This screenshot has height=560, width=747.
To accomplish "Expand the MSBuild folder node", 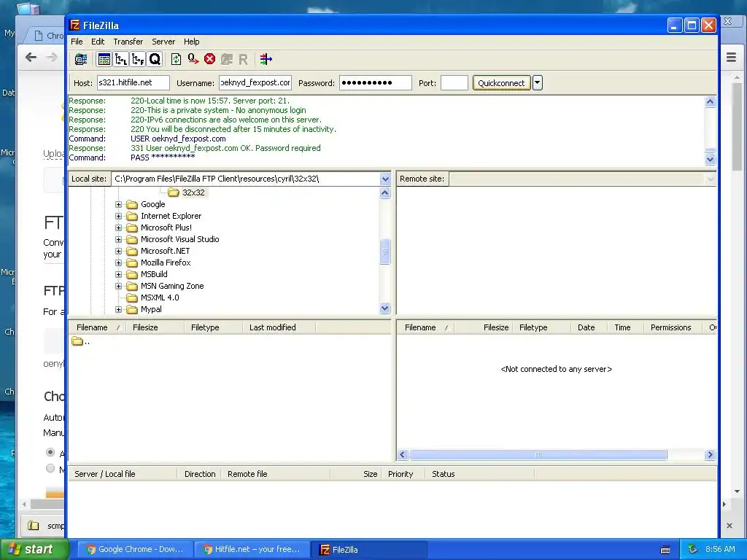I will tap(119, 274).
